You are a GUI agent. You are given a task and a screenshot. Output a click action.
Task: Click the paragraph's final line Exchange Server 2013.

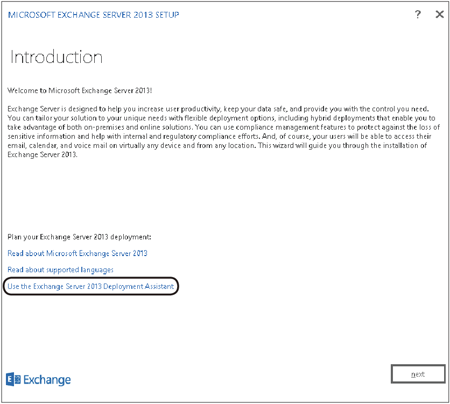[x=42, y=154]
